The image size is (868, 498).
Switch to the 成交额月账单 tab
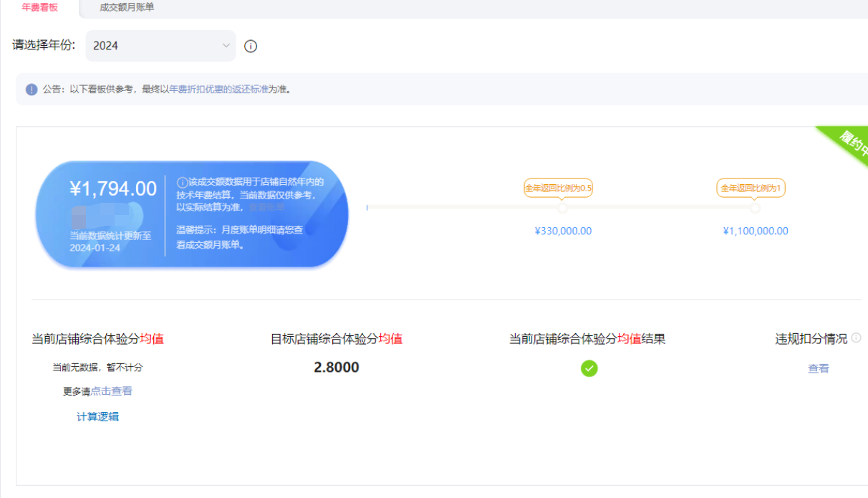tap(127, 7)
